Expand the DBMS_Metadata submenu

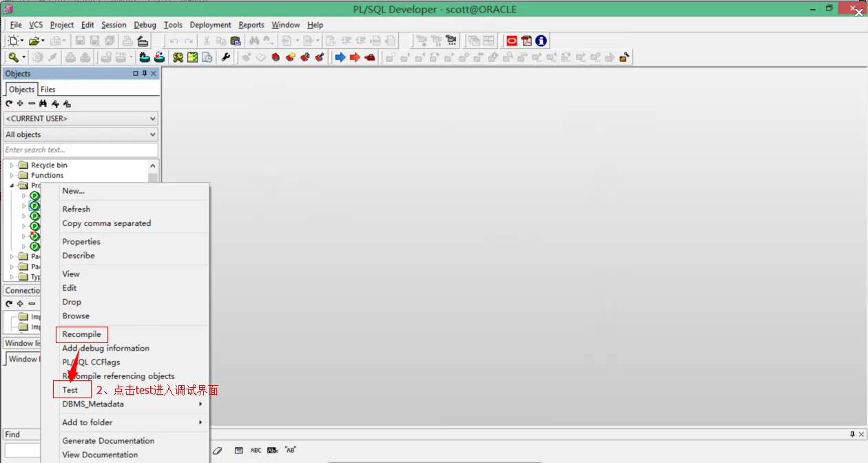click(201, 404)
